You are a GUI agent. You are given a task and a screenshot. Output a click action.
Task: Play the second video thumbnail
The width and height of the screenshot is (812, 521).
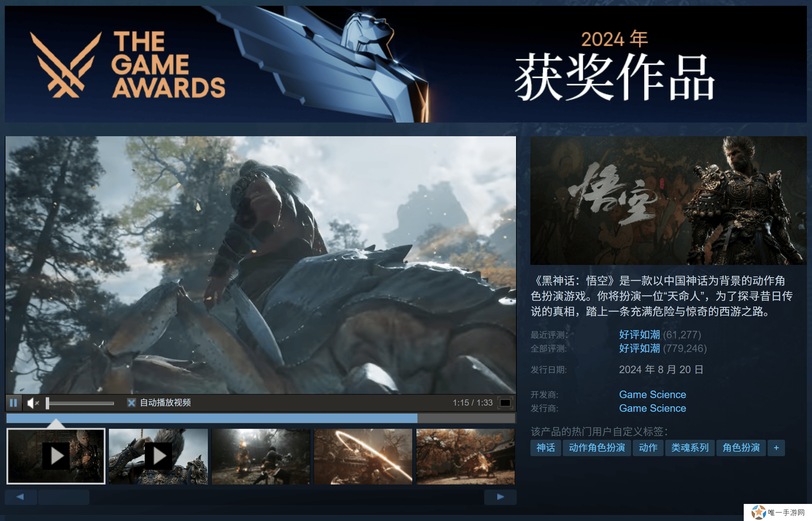(158, 456)
